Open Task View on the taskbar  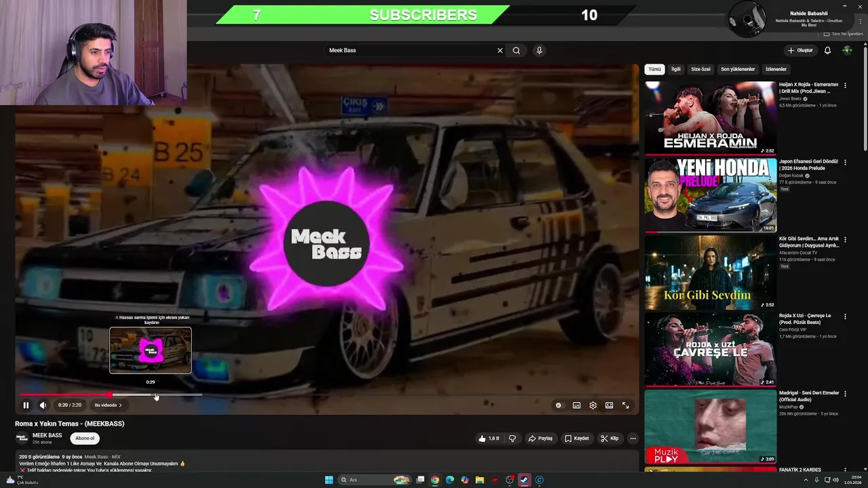coord(420,480)
